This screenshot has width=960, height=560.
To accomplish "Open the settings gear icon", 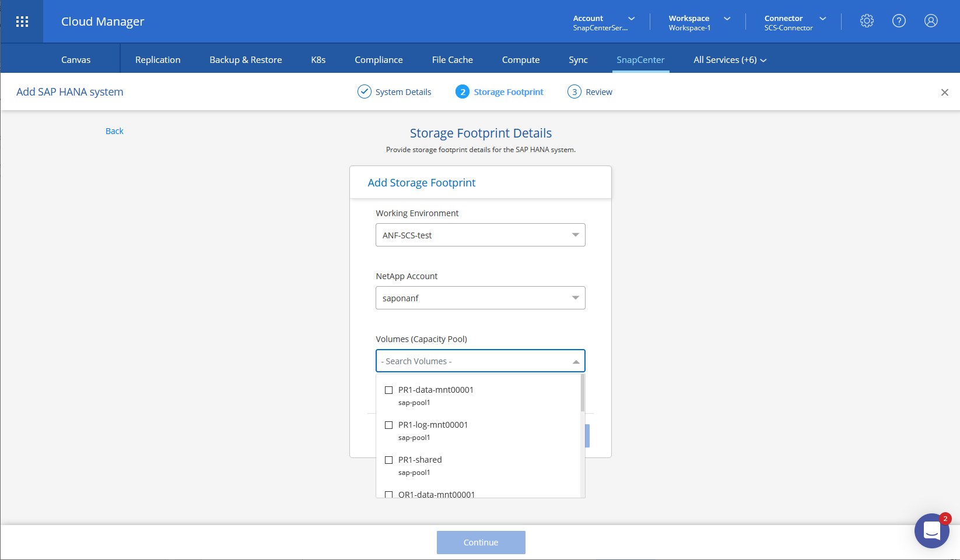I will tap(867, 21).
